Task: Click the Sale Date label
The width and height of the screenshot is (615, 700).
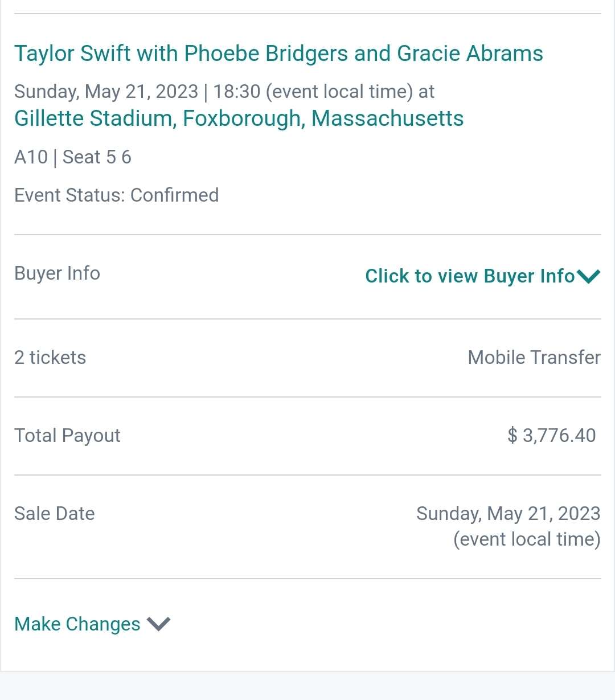Action: click(55, 514)
